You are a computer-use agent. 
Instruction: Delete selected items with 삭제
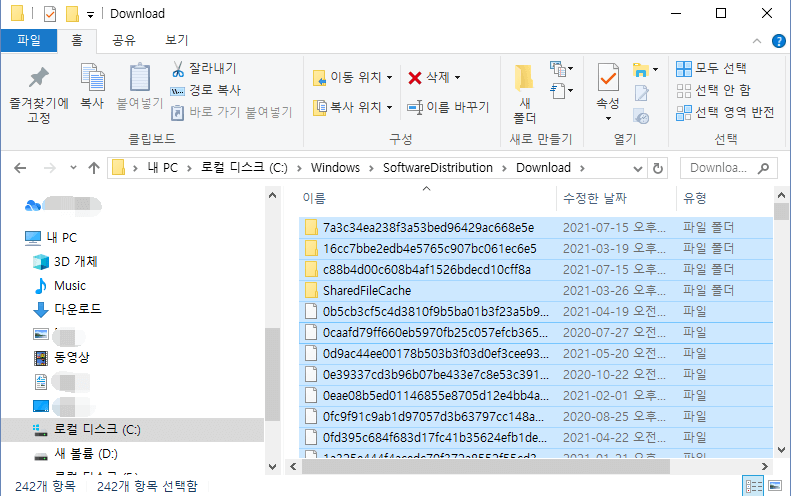(x=429, y=77)
